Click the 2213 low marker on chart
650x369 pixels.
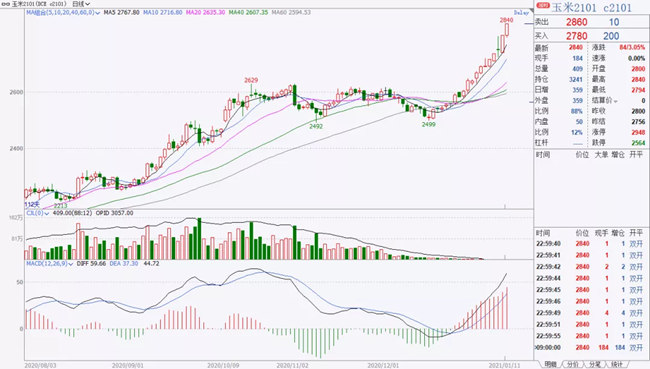coord(60,206)
